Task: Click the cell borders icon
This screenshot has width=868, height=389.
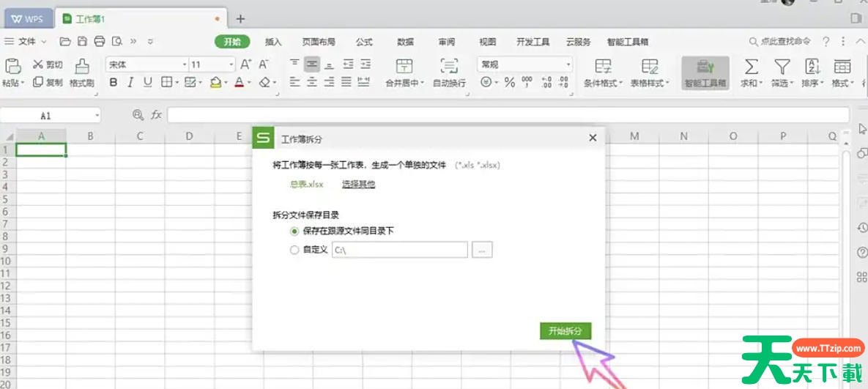Action: tap(166, 83)
